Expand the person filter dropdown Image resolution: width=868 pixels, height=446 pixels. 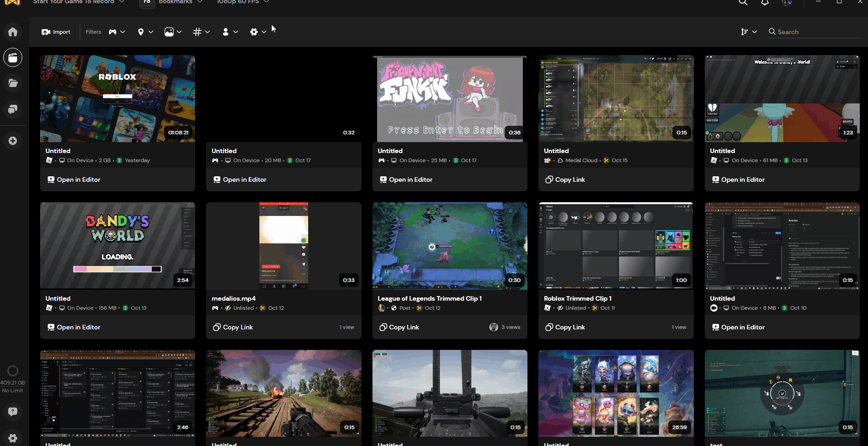[230, 32]
